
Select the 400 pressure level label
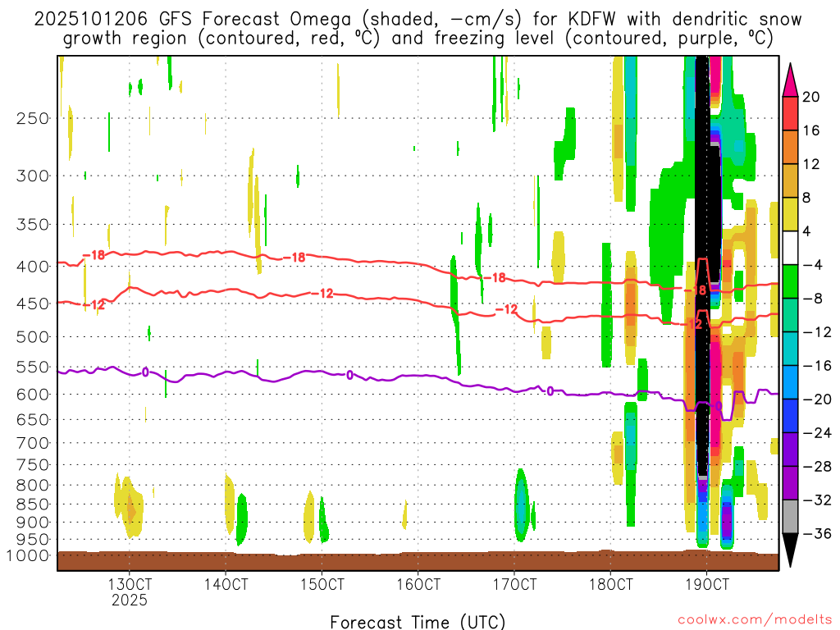coord(33,267)
